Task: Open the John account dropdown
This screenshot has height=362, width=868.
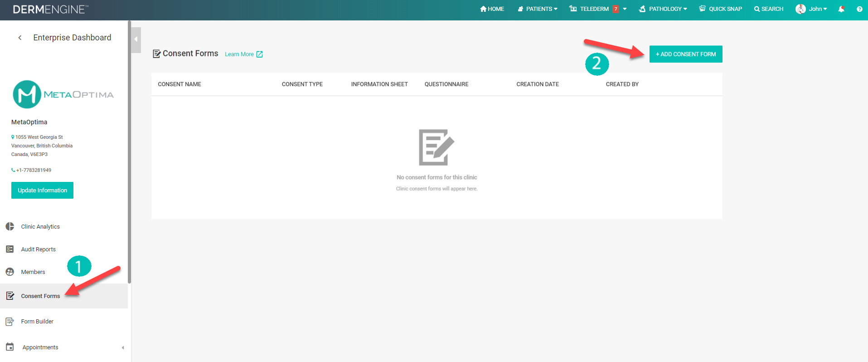Action: pyautogui.click(x=818, y=9)
